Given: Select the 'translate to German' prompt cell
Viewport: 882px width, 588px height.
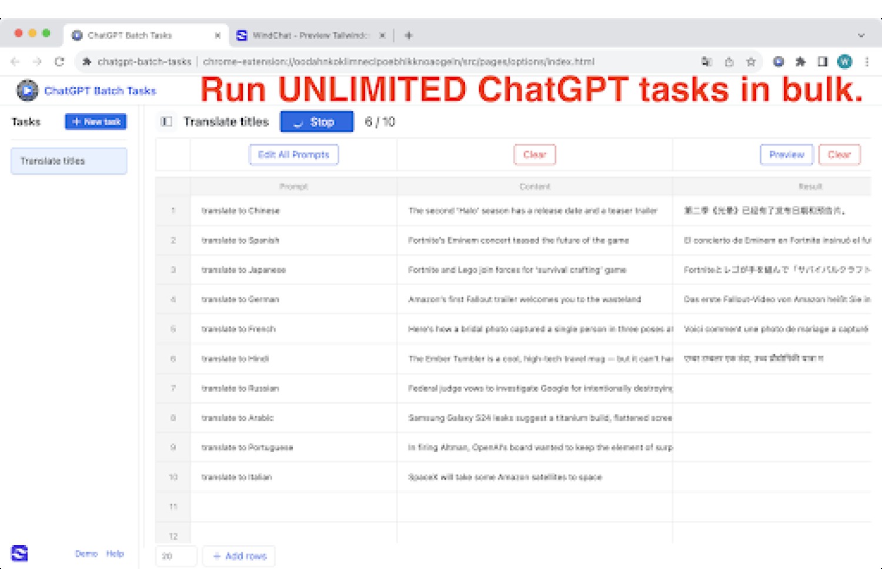Looking at the screenshot, I should coord(294,299).
